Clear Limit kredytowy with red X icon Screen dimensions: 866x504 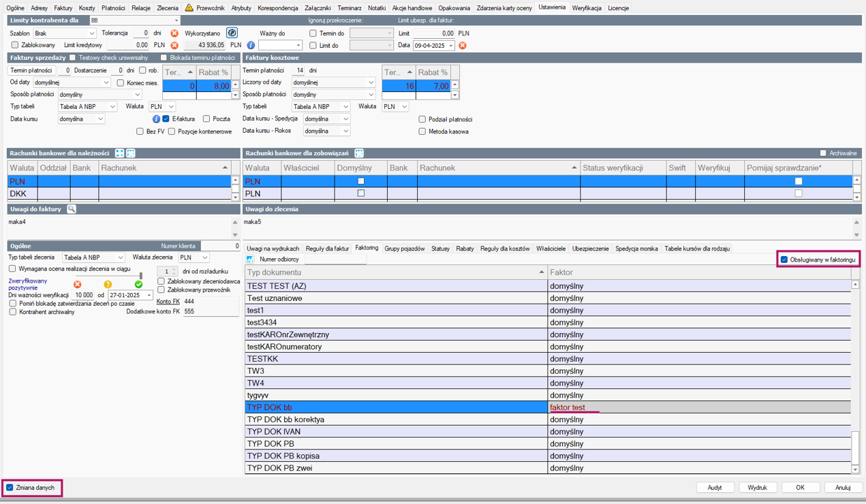[x=174, y=46]
